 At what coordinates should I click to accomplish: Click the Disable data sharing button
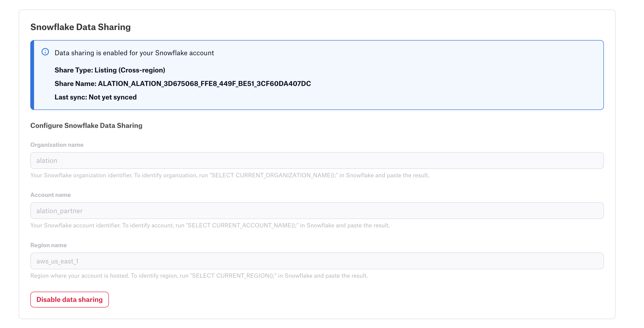[69, 299]
